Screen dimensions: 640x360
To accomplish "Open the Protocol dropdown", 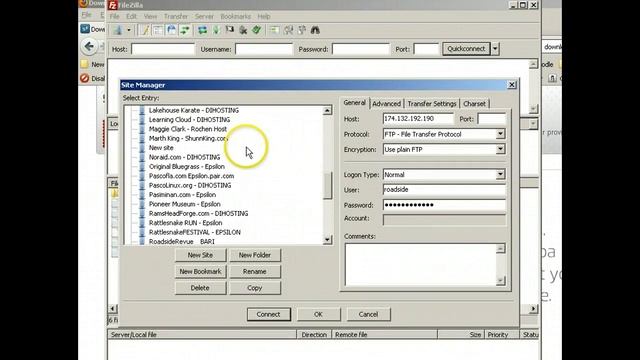I will pyautogui.click(x=500, y=134).
